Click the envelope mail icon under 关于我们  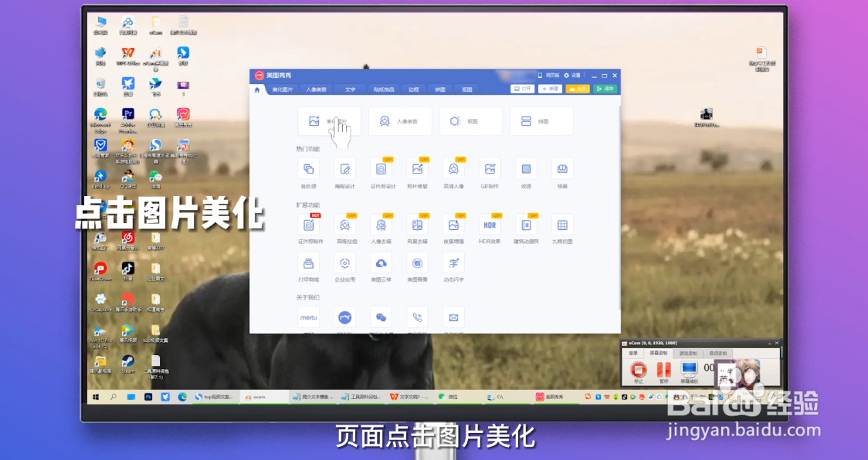coord(453,317)
